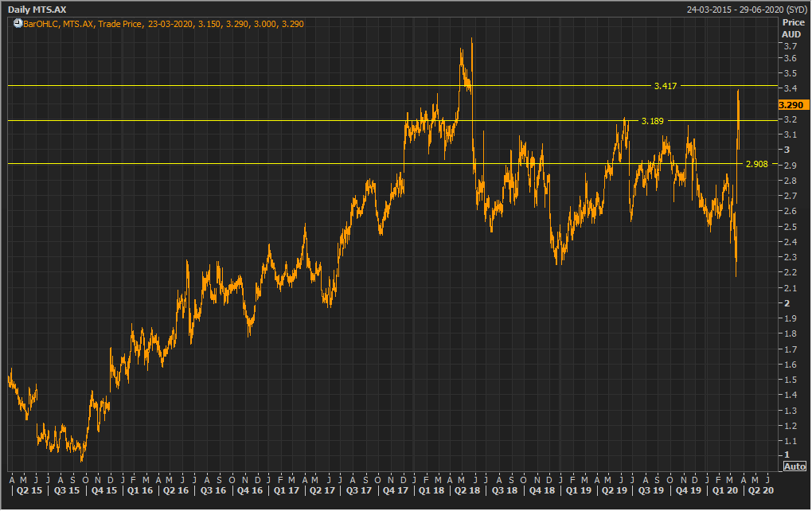Click the clock icon beside BarOHLC legend
The height and width of the screenshot is (511, 812).
coord(18,24)
